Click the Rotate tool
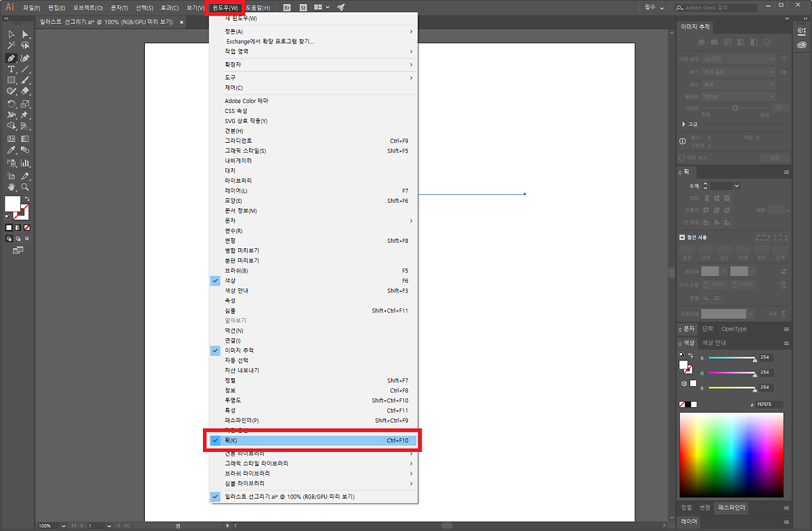 click(12, 104)
